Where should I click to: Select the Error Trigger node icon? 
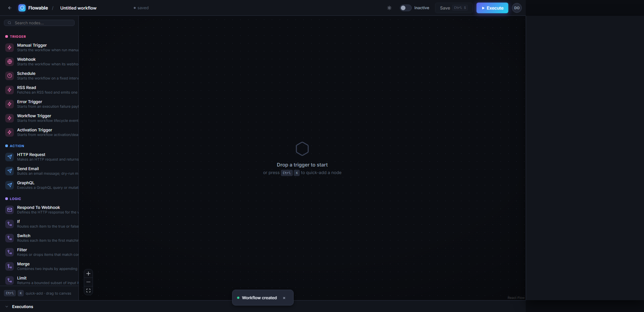point(10,104)
